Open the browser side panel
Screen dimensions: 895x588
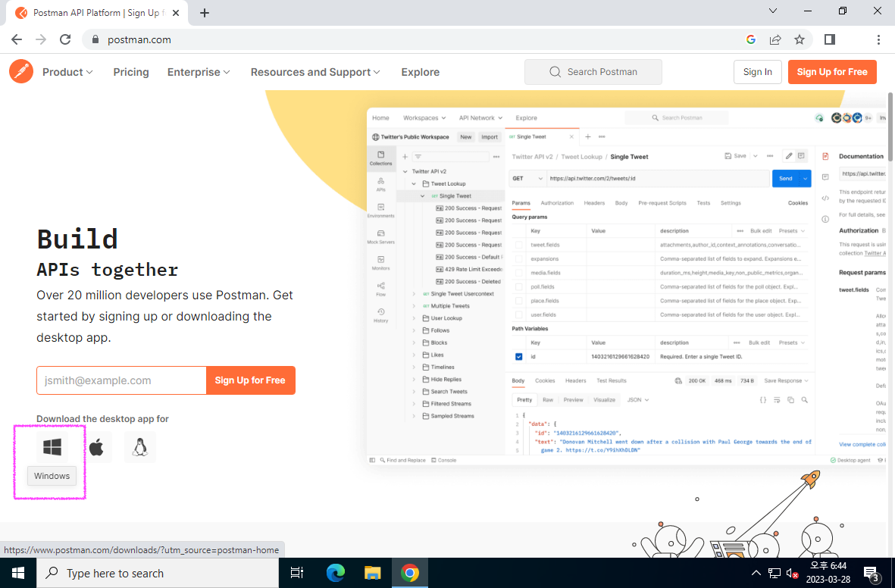[830, 39]
